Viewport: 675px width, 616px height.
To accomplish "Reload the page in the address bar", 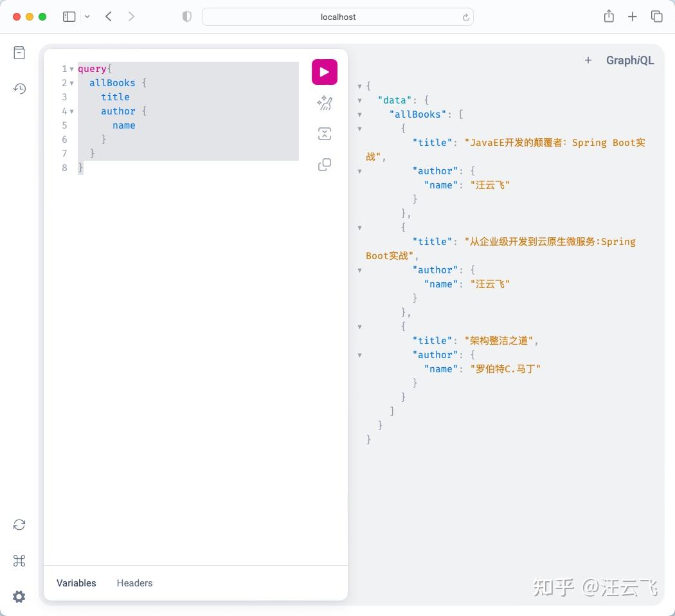I will [x=465, y=17].
